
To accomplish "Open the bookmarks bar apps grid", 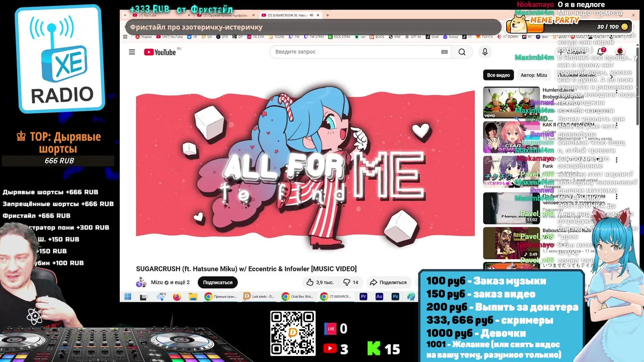I will click(x=125, y=36).
